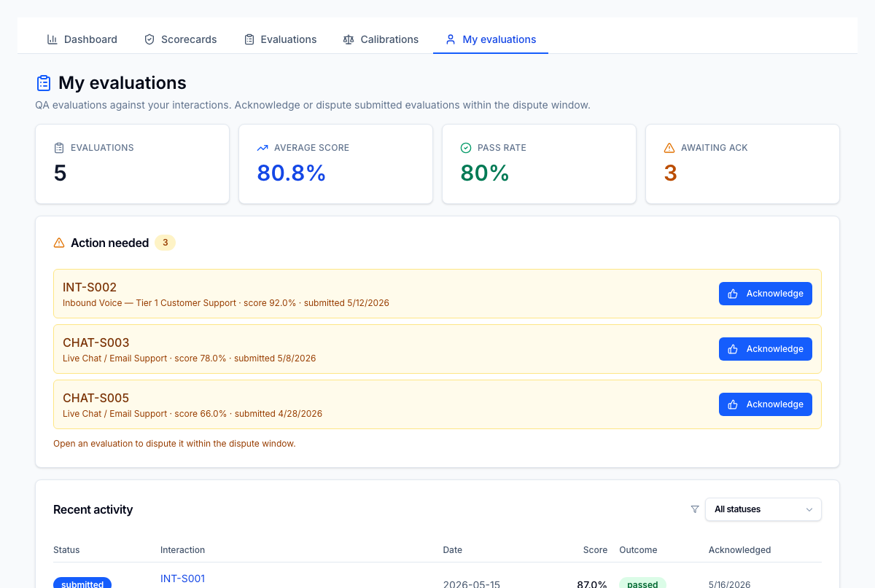Go to the Evaluations tab

click(280, 39)
